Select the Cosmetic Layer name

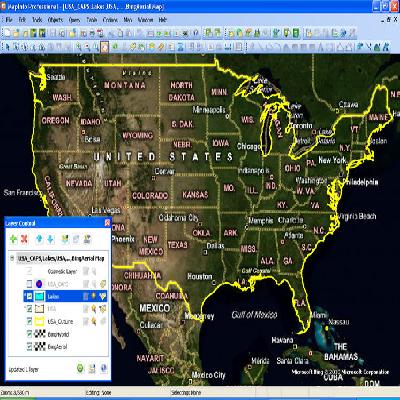click(62, 271)
